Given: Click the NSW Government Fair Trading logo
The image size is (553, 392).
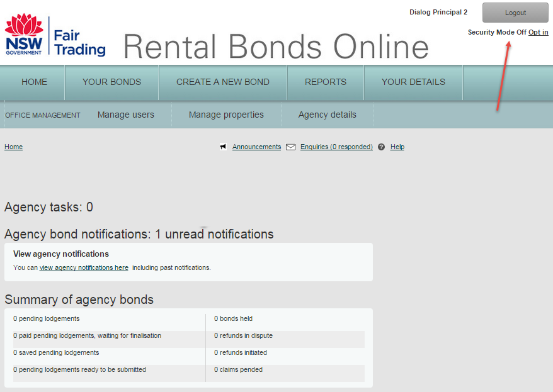Looking at the screenshot, I should pos(55,35).
